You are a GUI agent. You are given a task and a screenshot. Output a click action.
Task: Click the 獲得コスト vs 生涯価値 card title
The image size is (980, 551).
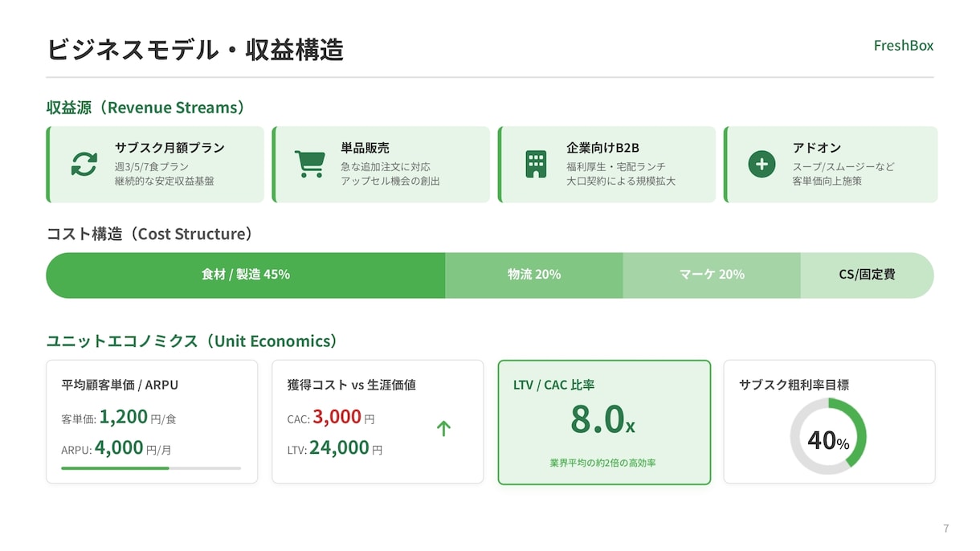pos(352,385)
